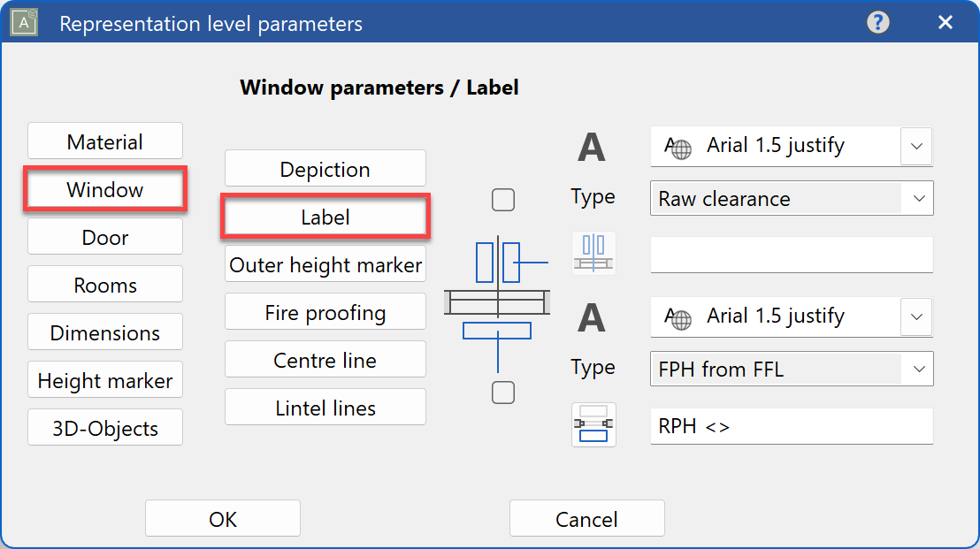Cancel the representation level dialog

[x=586, y=518]
